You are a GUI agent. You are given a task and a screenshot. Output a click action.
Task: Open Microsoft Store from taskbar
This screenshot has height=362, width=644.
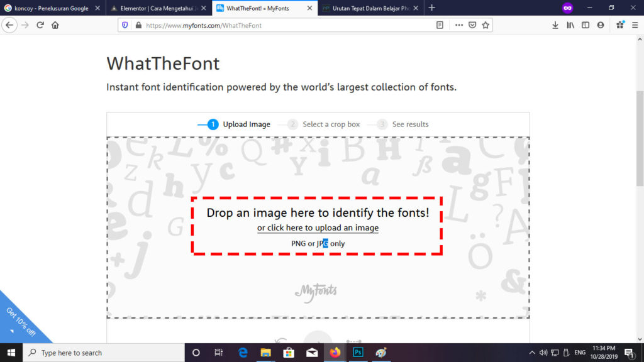point(289,353)
